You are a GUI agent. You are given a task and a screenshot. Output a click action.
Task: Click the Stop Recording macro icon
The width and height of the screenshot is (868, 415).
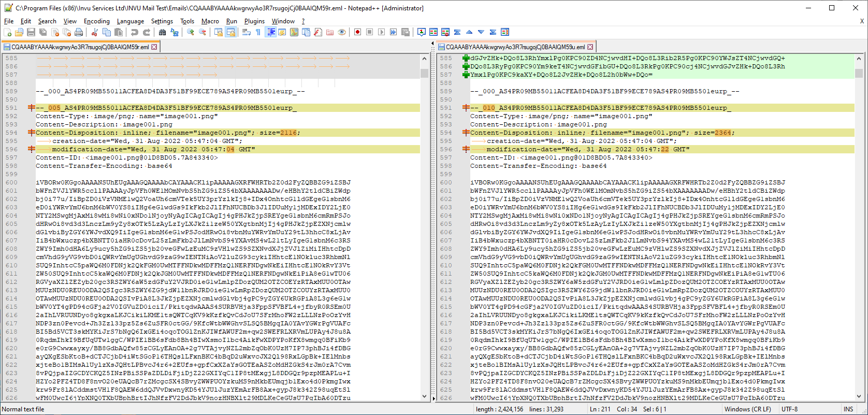[369, 32]
